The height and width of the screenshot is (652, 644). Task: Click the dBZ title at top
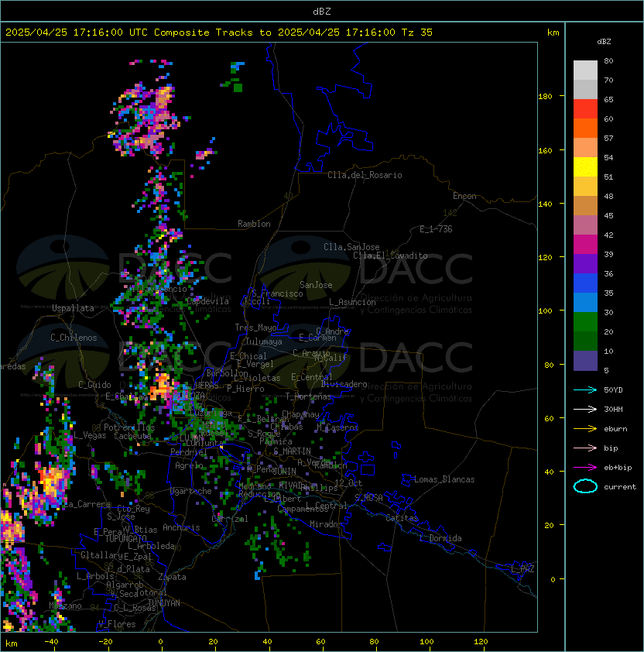[322, 11]
